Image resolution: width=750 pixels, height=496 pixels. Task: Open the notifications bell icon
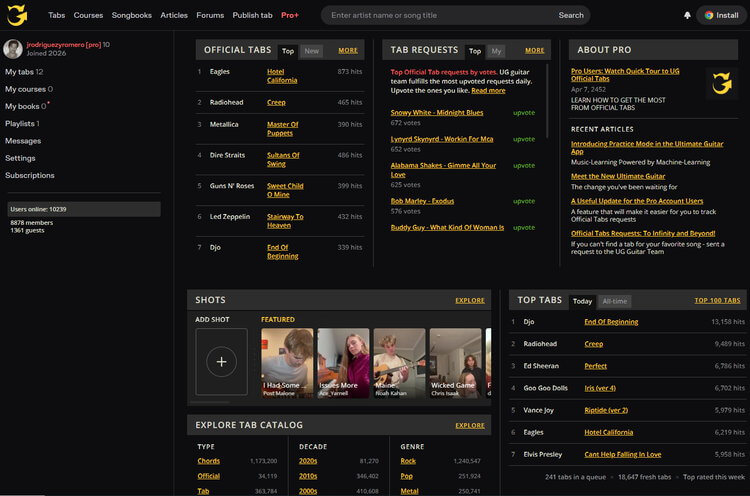click(687, 15)
